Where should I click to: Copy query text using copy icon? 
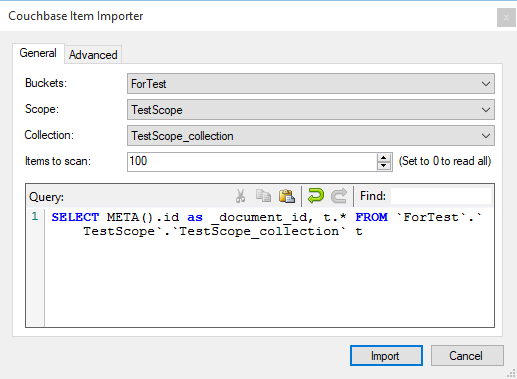[x=263, y=196]
